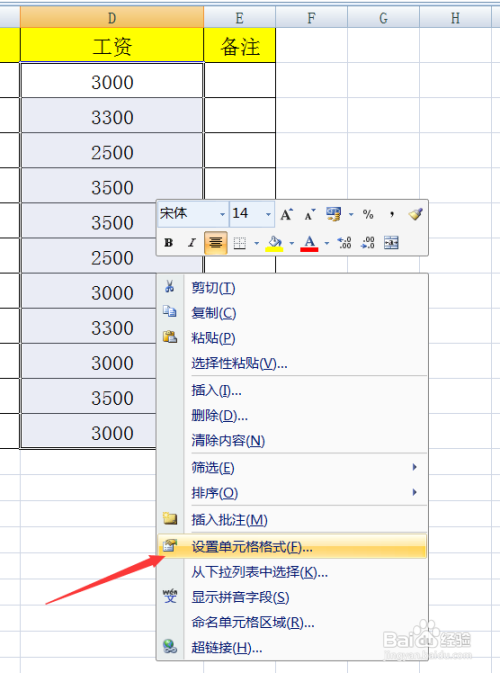Expand the 排序(O) submenu
Image resolution: width=500 pixels, height=673 pixels.
coord(292,493)
